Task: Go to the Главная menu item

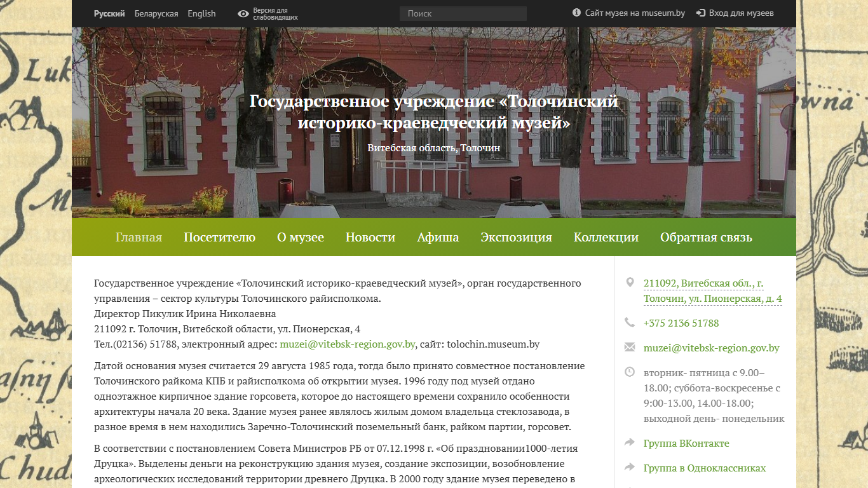Action: [x=139, y=237]
